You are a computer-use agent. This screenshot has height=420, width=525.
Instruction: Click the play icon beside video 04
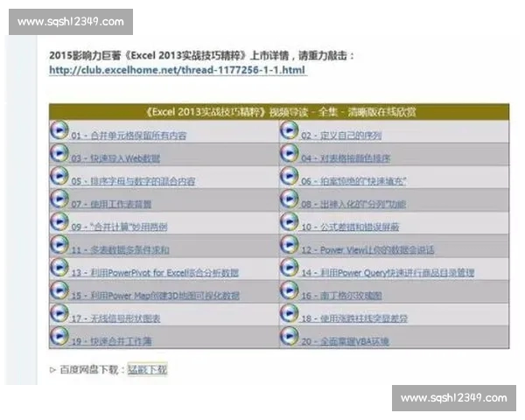point(289,153)
